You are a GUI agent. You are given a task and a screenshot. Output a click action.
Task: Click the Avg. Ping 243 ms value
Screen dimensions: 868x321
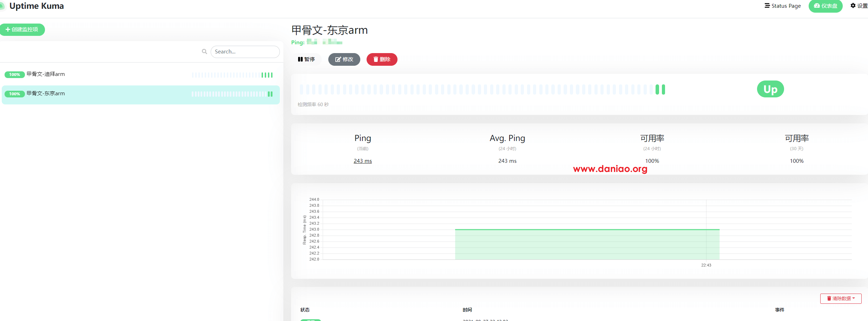pyautogui.click(x=507, y=161)
